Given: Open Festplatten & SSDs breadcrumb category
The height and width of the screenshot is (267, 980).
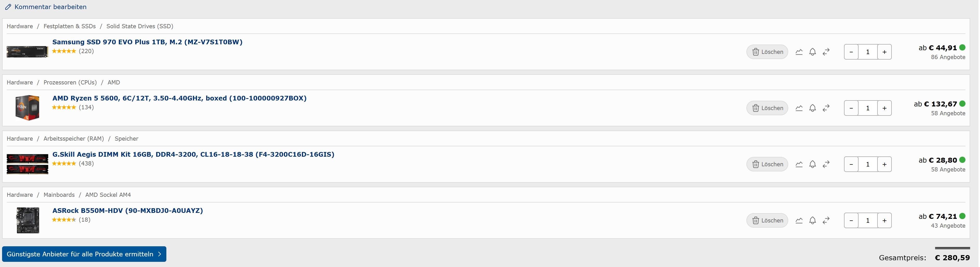Looking at the screenshot, I should [x=70, y=26].
